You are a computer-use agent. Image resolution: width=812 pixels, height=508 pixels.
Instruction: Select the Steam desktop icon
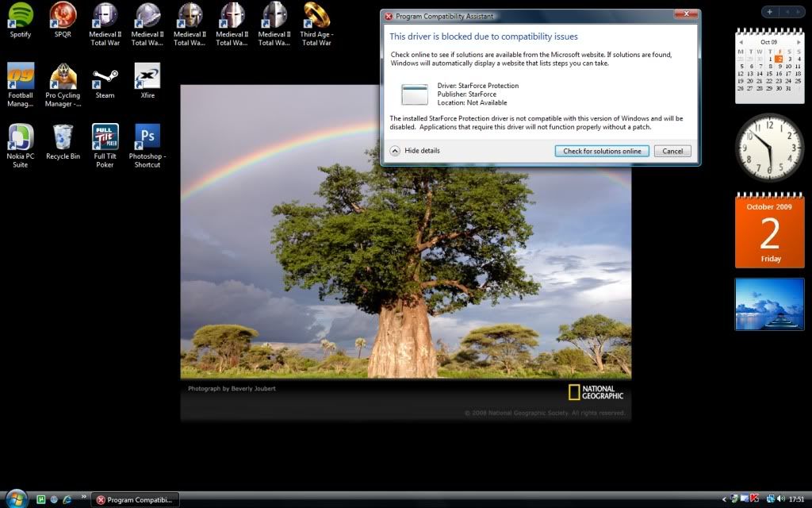tap(105, 81)
